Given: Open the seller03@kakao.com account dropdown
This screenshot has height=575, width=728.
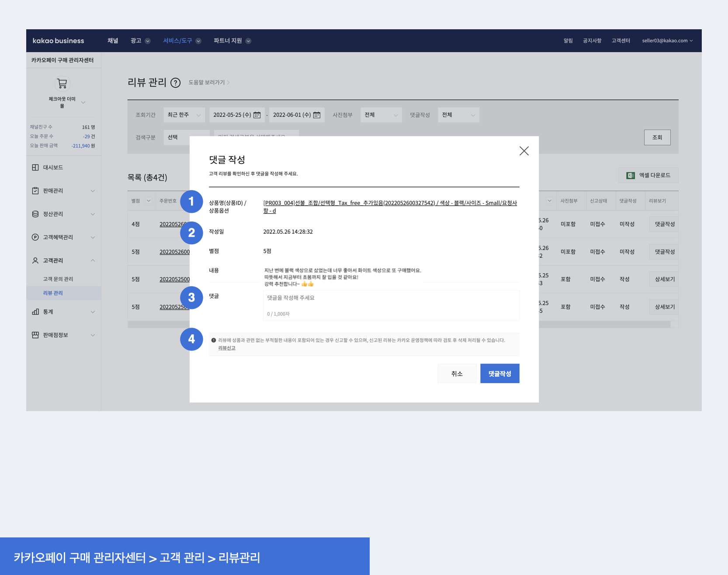Looking at the screenshot, I should [x=667, y=41].
